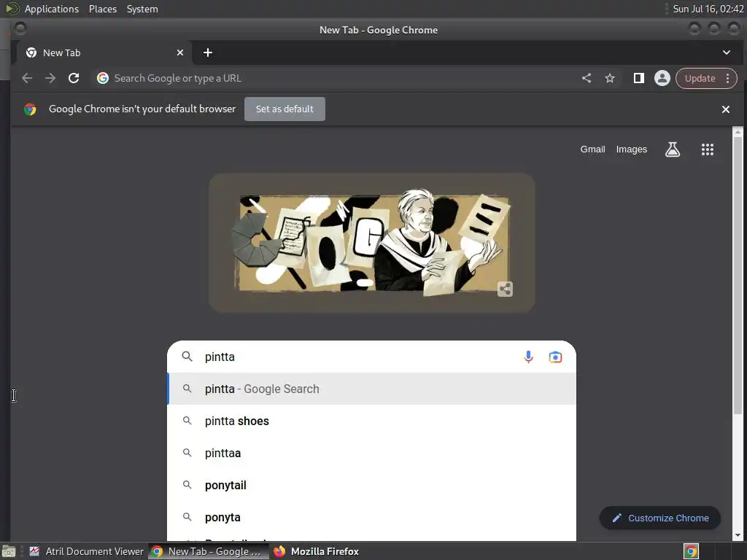The width and height of the screenshot is (747, 560).
Task: Switch to Mozilla Firefox in taskbar
Action: tap(317, 551)
